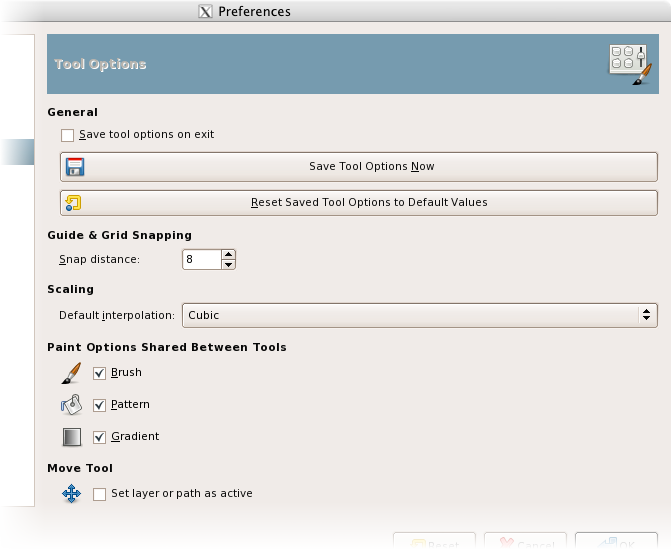Click the bucket icon beside Pattern

point(71,405)
